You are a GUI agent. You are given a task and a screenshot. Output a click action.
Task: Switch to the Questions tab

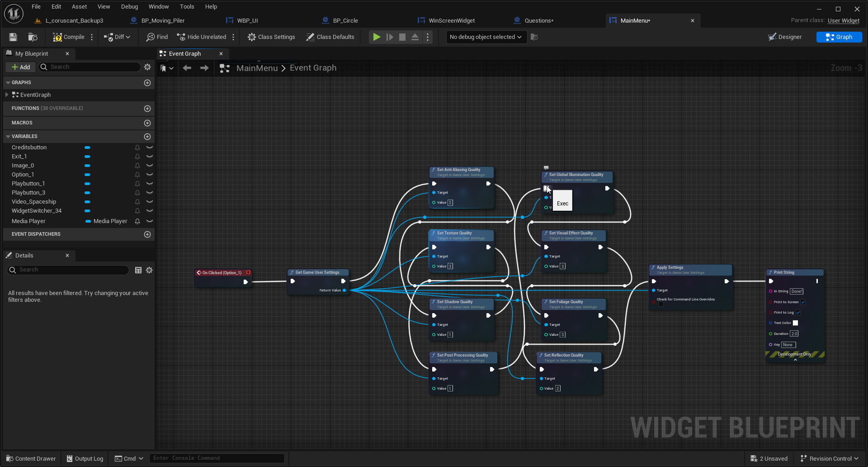539,21
